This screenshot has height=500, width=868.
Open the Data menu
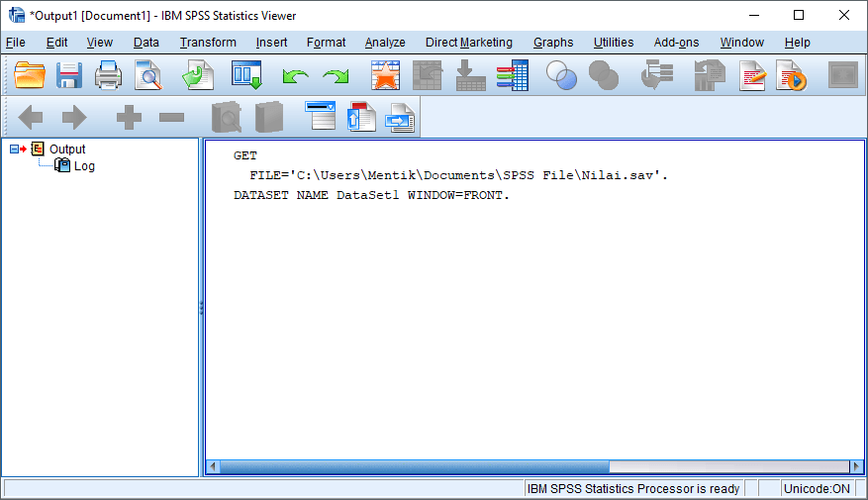[146, 43]
